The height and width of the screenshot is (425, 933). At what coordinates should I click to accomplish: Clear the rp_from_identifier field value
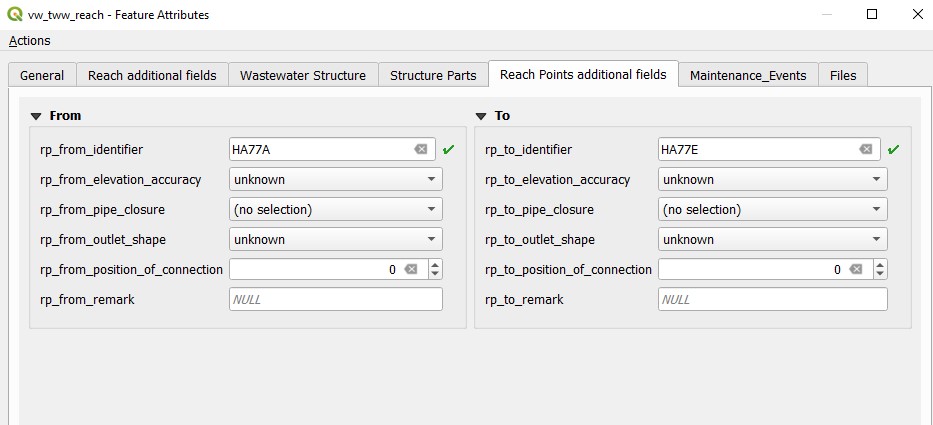tap(421, 149)
